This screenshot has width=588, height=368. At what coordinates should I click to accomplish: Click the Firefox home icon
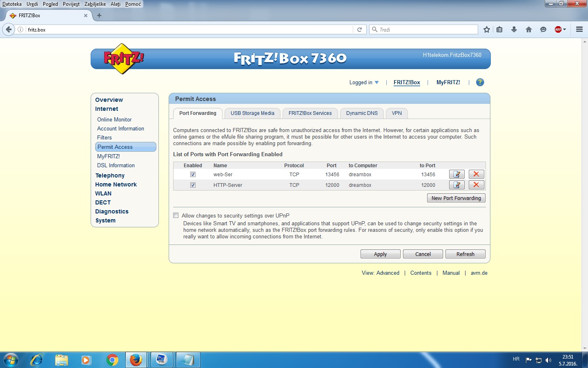[x=529, y=29]
